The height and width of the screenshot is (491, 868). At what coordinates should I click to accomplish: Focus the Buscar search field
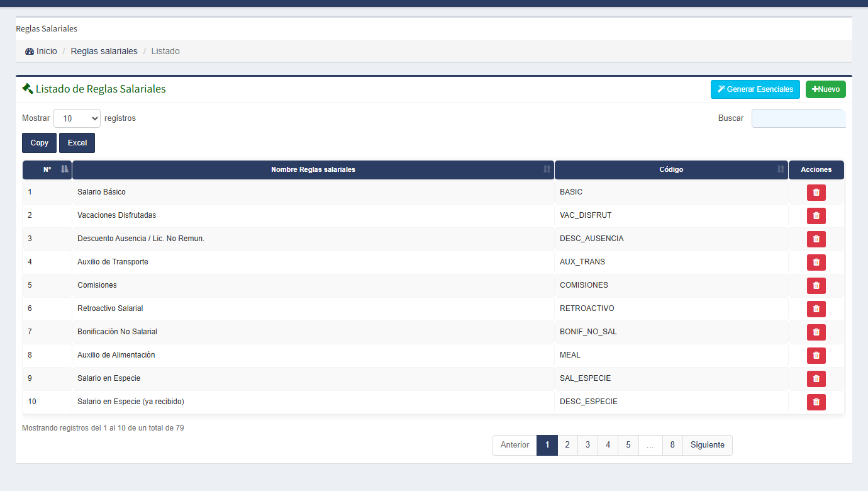tap(799, 118)
